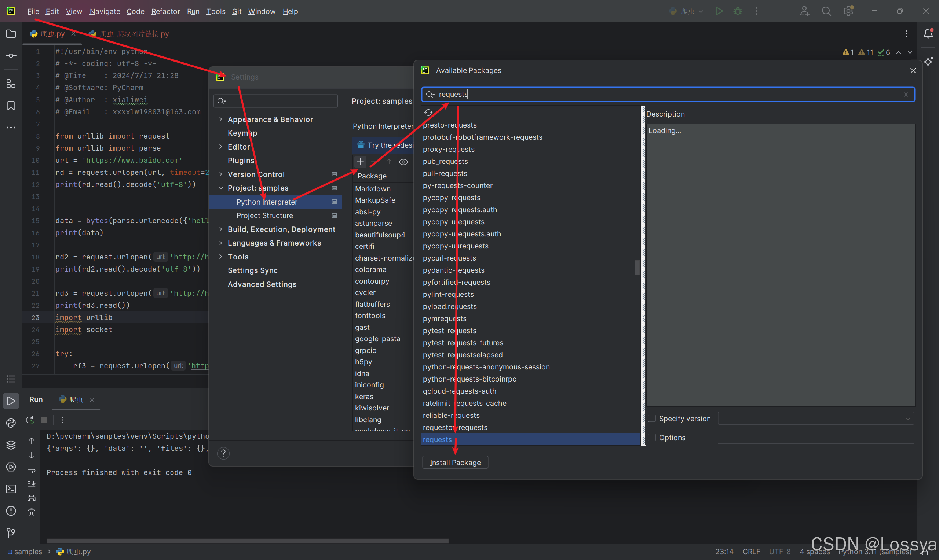Image resolution: width=939 pixels, height=560 pixels.
Task: Print the Run console output
Action: (x=32, y=498)
